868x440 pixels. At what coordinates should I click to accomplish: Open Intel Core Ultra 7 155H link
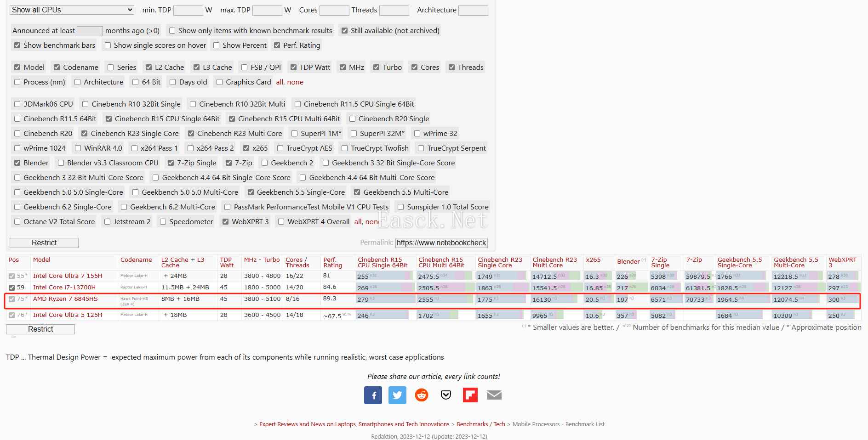[68, 276]
